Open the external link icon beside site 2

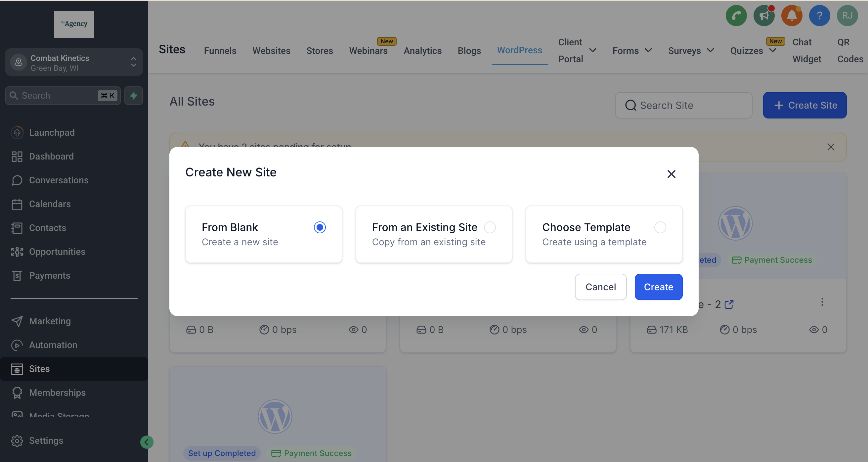729,304
